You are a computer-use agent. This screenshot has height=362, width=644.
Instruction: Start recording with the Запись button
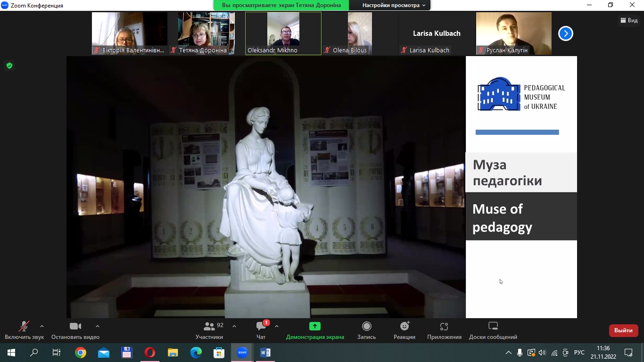366,327
